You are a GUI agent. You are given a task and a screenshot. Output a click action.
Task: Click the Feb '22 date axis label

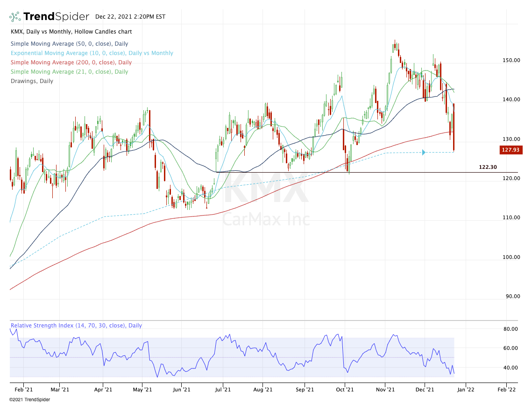click(x=507, y=390)
